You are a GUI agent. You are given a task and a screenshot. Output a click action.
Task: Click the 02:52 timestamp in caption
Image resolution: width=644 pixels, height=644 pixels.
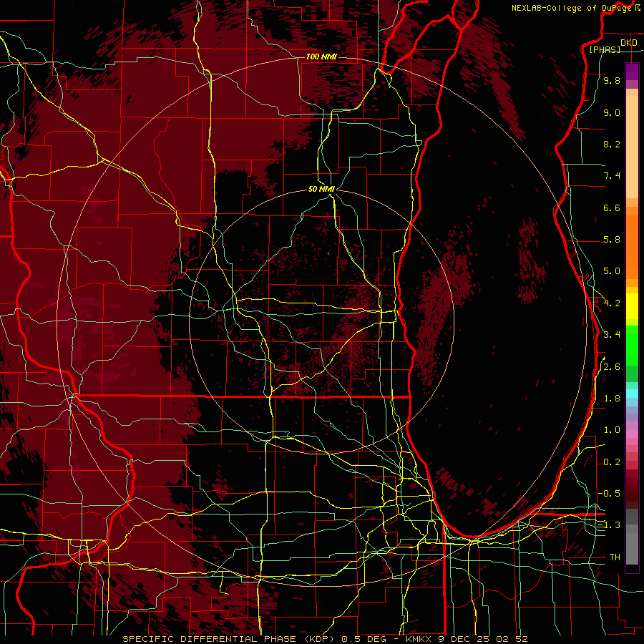(x=512, y=639)
